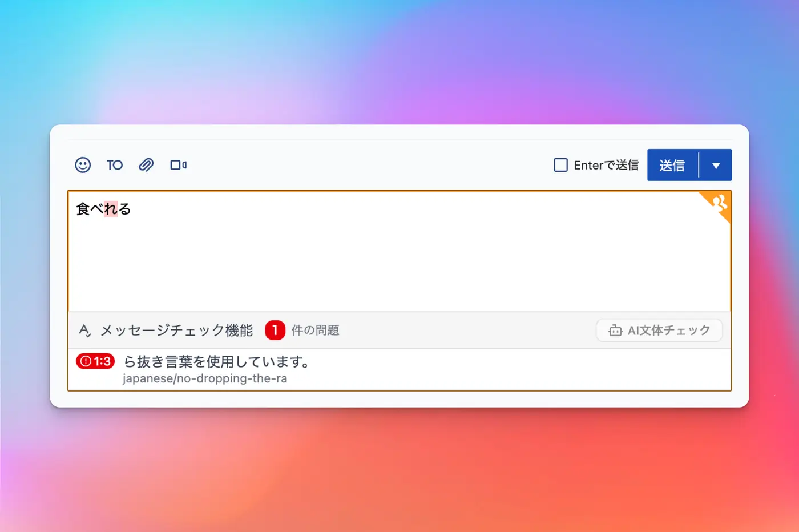Click the 件の問題 issues label

(316, 331)
